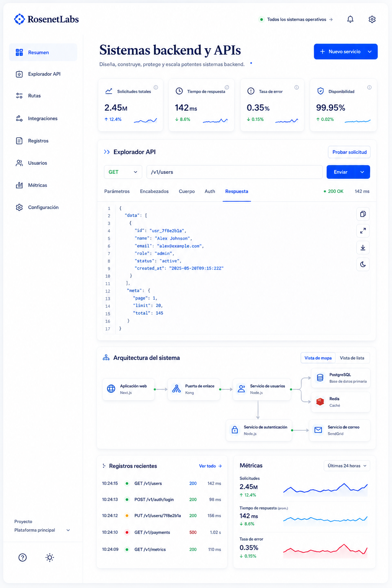The width and height of the screenshot is (392, 588).
Task: Expand Enviar options chevron
Action: point(362,172)
